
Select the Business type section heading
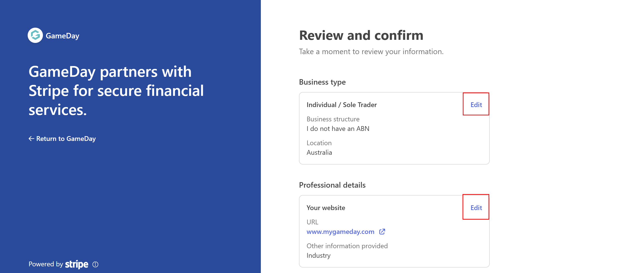point(322,82)
